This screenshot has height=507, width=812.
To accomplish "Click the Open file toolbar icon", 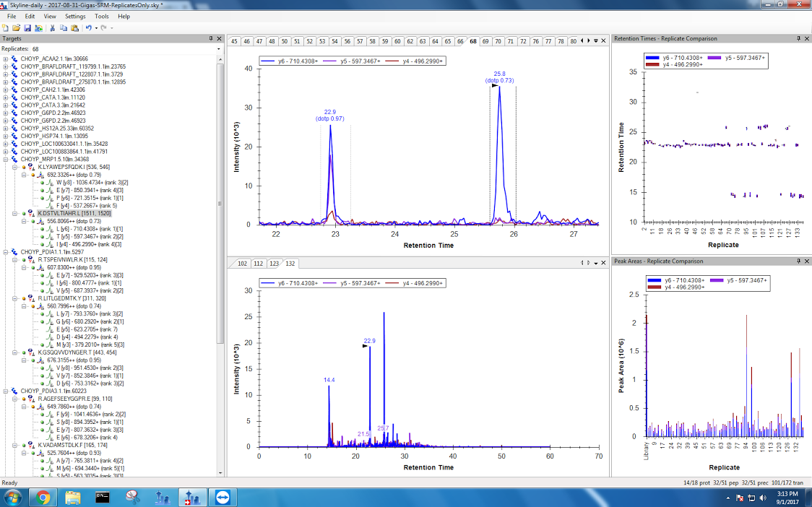I will (16, 27).
